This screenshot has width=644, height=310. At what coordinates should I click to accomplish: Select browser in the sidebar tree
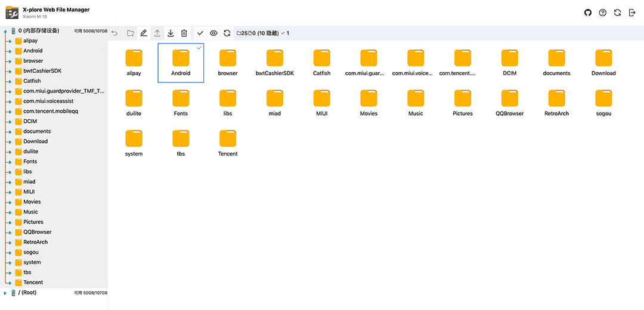tap(33, 61)
